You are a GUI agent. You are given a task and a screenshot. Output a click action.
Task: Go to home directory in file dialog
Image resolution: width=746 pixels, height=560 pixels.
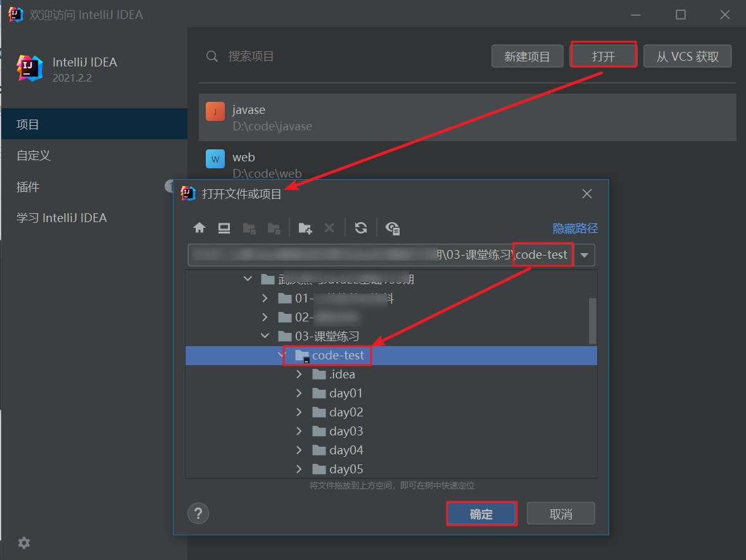pos(199,228)
